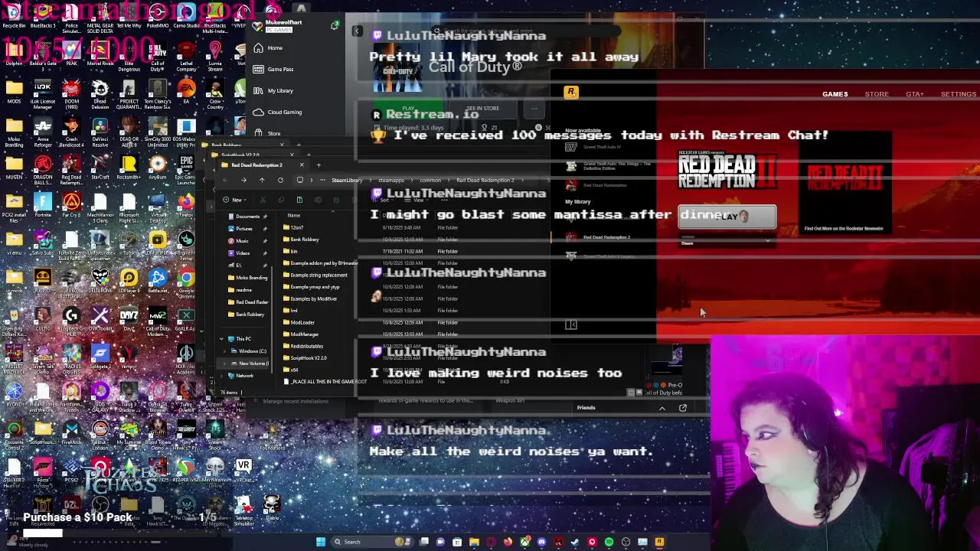This screenshot has height=551, width=980.
Task: Open the Windows Start menu
Action: [x=321, y=542]
